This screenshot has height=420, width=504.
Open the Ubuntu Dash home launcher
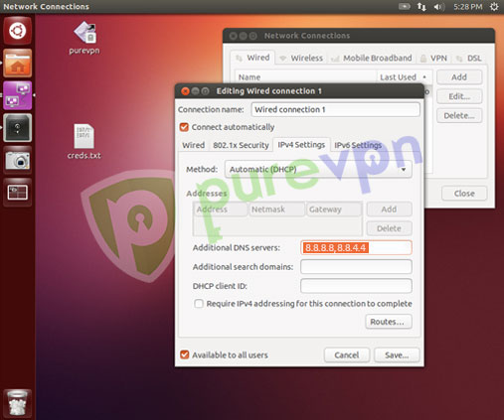tap(17, 31)
